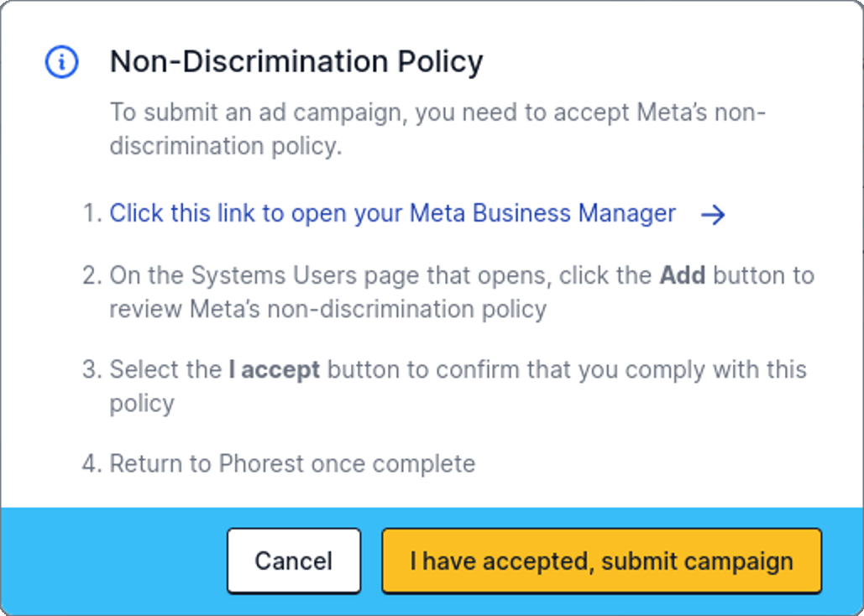Screen dimensions: 864x616
Task: Click the 'discrimination policy.' line under the heading
Action: (226, 146)
